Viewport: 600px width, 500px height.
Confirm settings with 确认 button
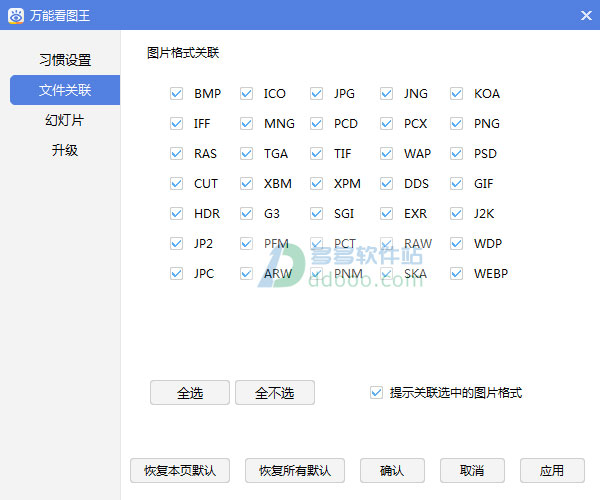click(x=392, y=471)
